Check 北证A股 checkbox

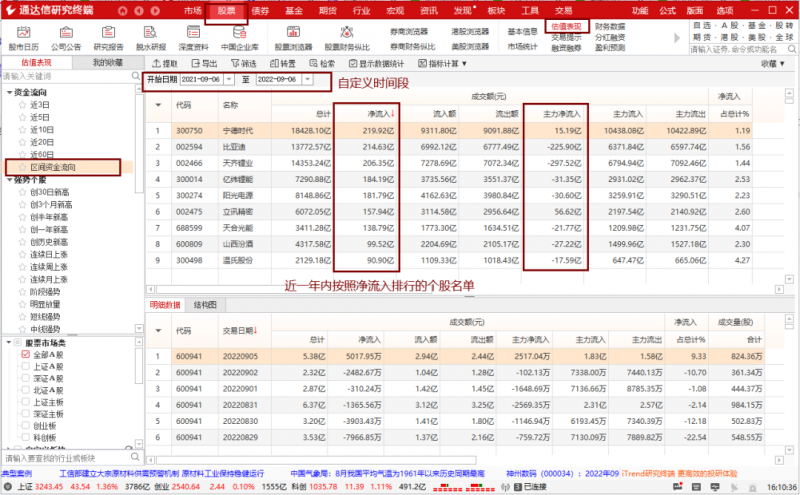pyautogui.click(x=26, y=390)
